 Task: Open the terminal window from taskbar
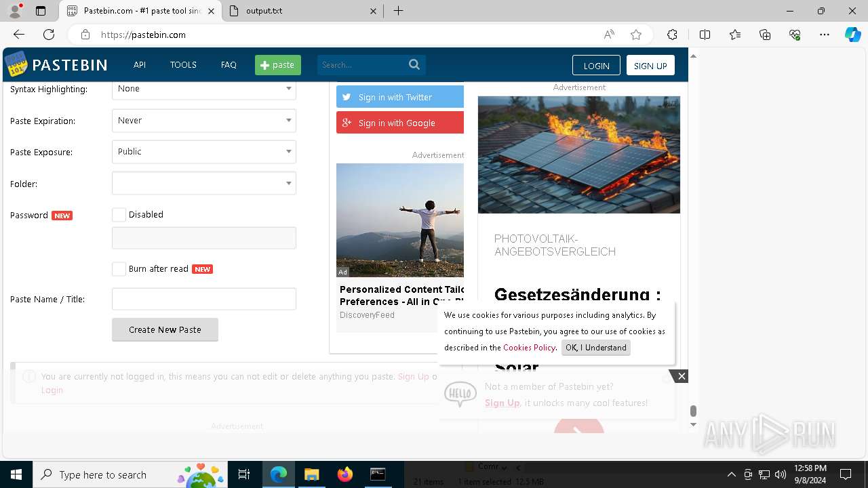[378, 474]
